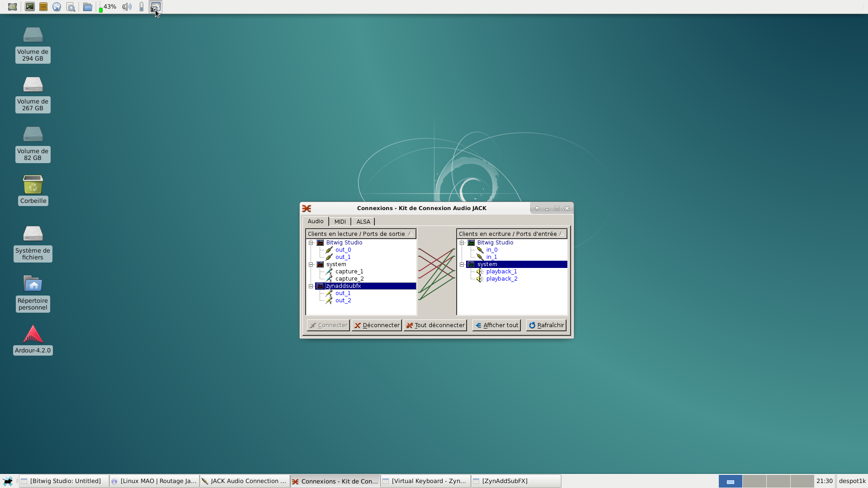The width and height of the screenshot is (868, 488).
Task: Collapse the system output client node
Action: point(311,264)
